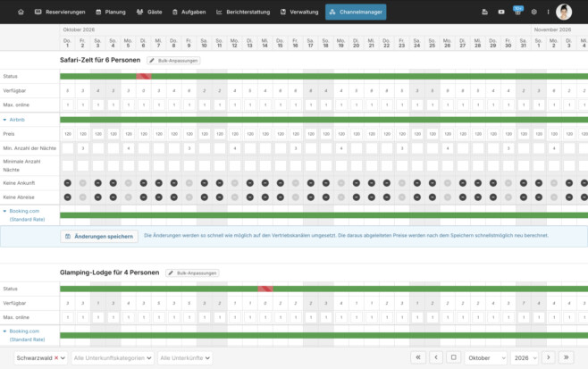Open Planung menu
This screenshot has width=588, height=369.
(111, 12)
